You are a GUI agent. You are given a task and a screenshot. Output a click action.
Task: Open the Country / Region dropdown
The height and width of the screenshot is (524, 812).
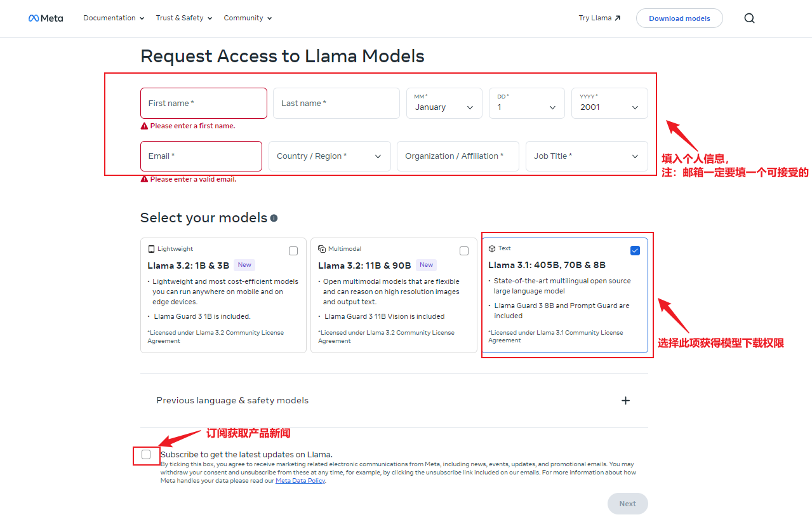[x=329, y=156]
